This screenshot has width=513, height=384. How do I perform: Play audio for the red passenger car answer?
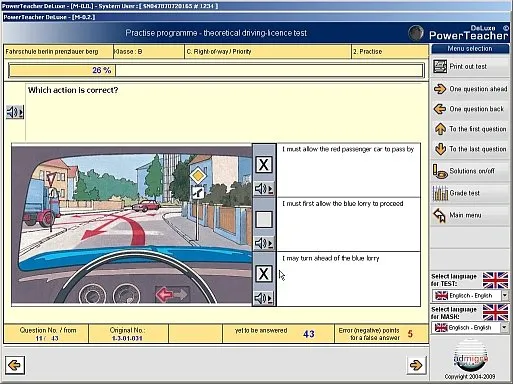[x=264, y=189]
